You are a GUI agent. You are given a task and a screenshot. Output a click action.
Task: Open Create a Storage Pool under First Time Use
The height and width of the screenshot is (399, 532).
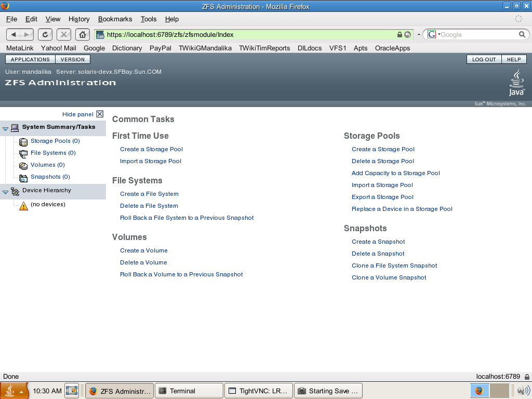[151, 149]
